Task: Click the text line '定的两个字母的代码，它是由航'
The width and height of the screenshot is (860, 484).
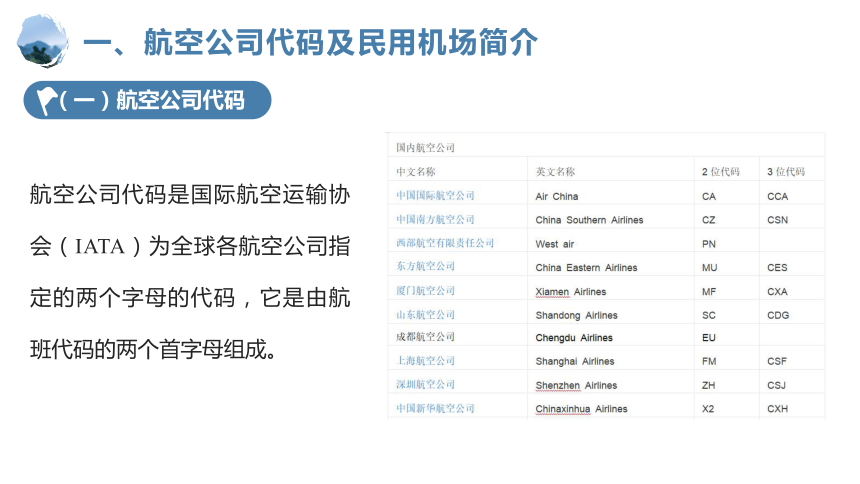Action: pyautogui.click(x=190, y=298)
